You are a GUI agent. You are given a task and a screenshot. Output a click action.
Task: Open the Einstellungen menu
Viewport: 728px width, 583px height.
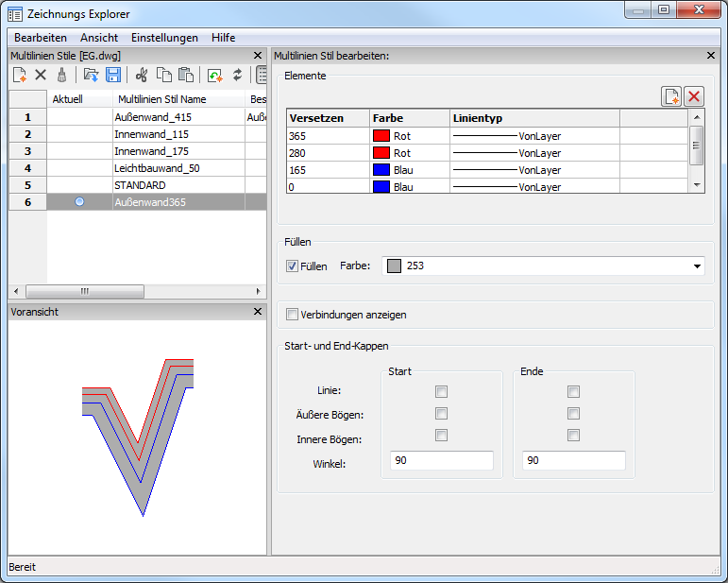coord(164,38)
